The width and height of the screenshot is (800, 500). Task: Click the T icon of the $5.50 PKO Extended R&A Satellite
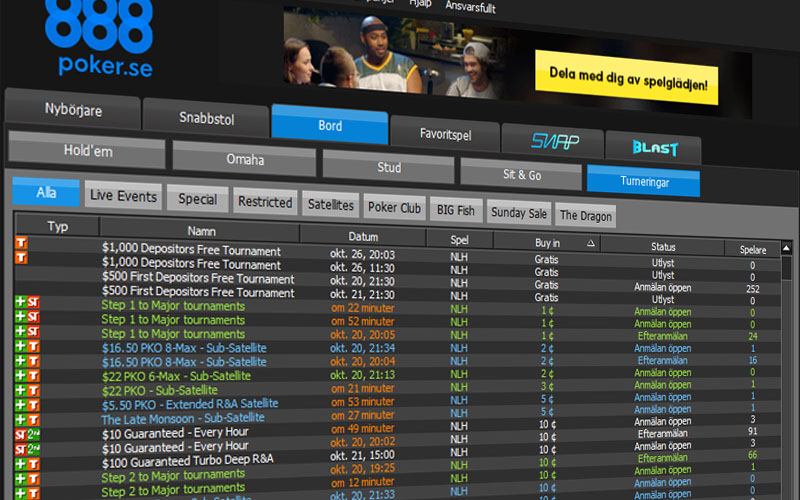tap(33, 406)
